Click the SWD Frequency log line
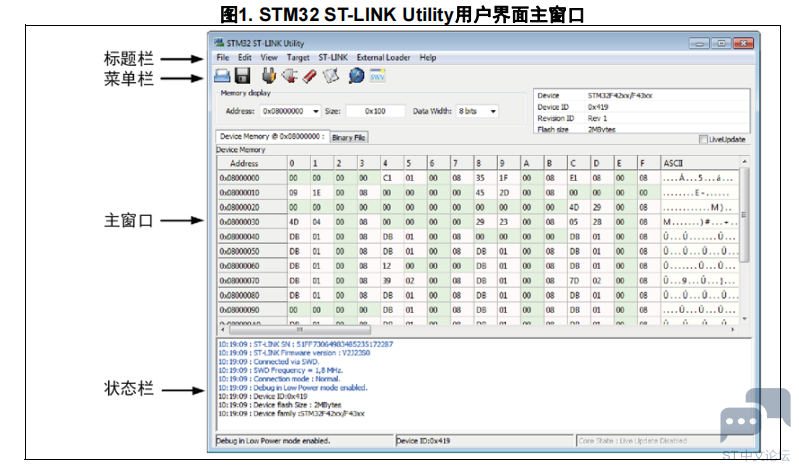 click(280, 370)
